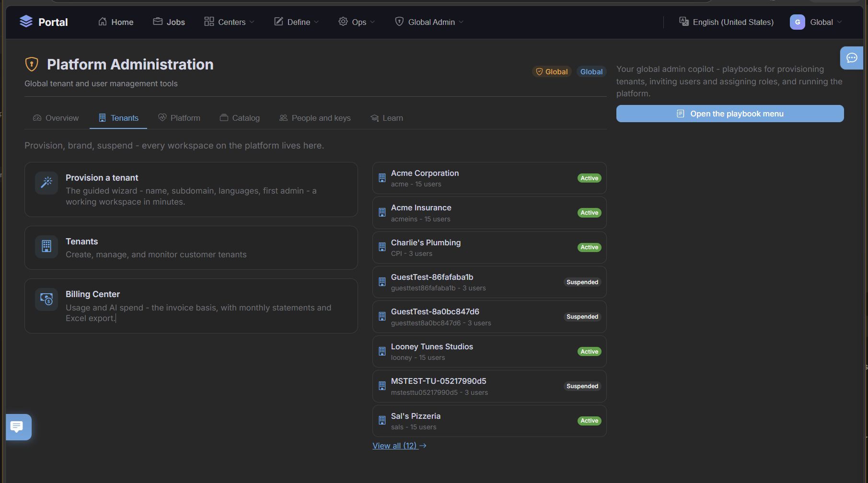Click Suspended badge on MSTEST-TU-05217990d5
This screenshot has width=868, height=483.
(x=582, y=386)
